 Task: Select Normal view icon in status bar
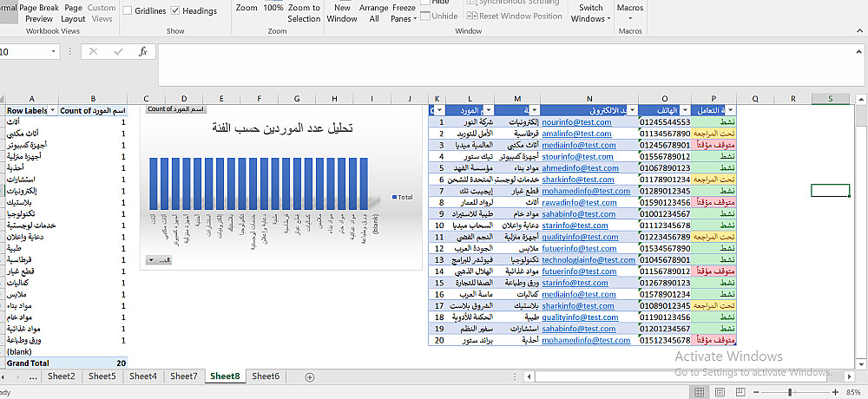[x=699, y=392]
